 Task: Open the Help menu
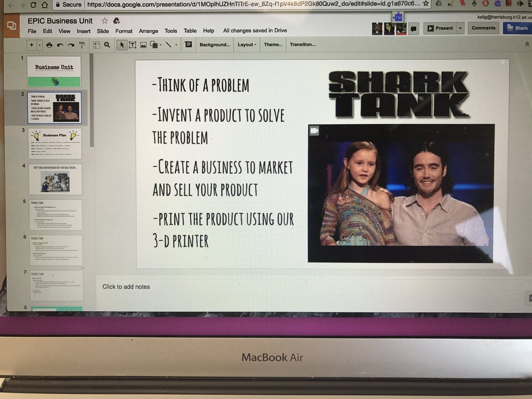click(209, 31)
